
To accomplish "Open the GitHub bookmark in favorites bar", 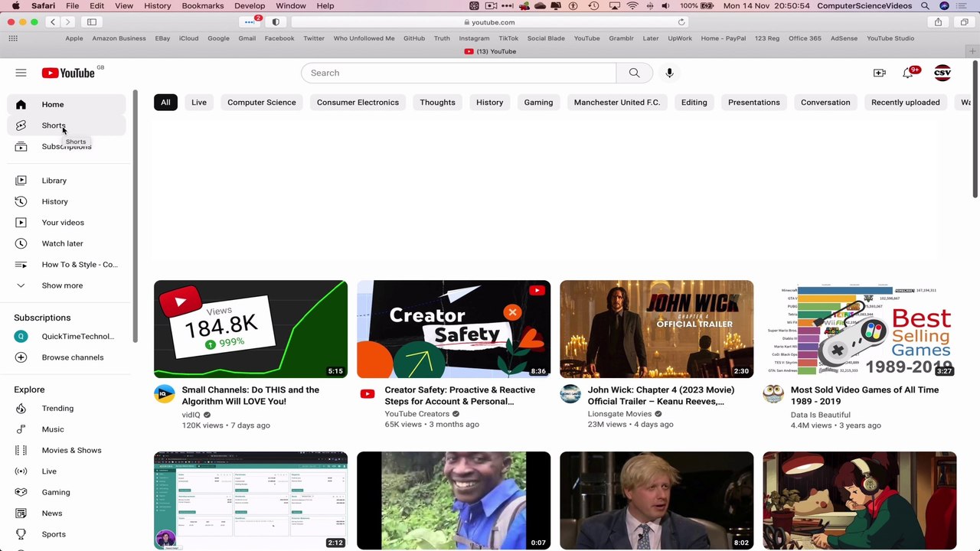I will tap(414, 38).
